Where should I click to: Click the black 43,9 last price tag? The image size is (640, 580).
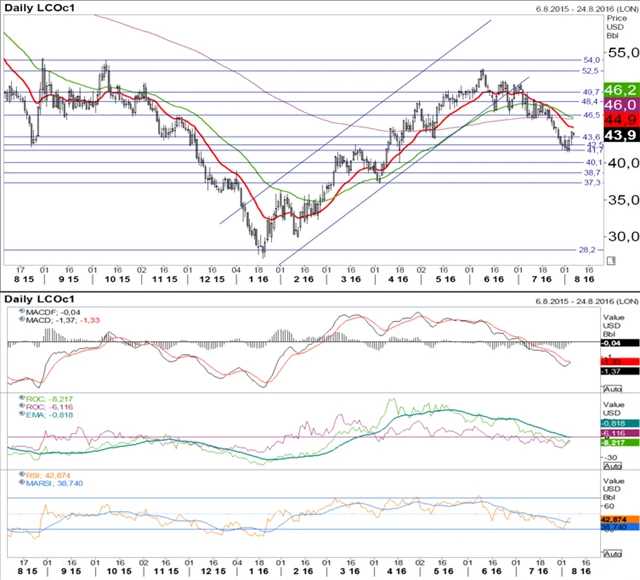pos(621,136)
